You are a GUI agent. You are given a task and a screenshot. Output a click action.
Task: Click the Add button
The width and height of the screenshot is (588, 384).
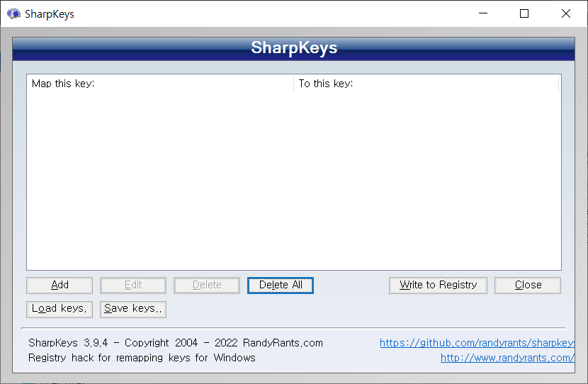[60, 285]
